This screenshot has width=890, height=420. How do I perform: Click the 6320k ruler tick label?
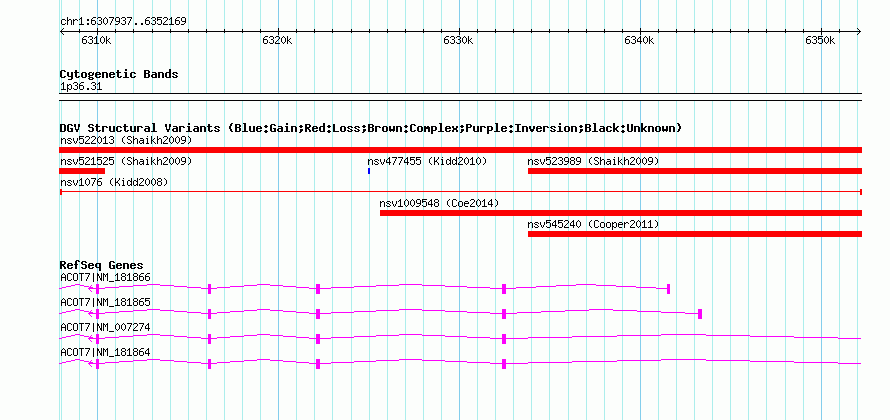(278, 41)
